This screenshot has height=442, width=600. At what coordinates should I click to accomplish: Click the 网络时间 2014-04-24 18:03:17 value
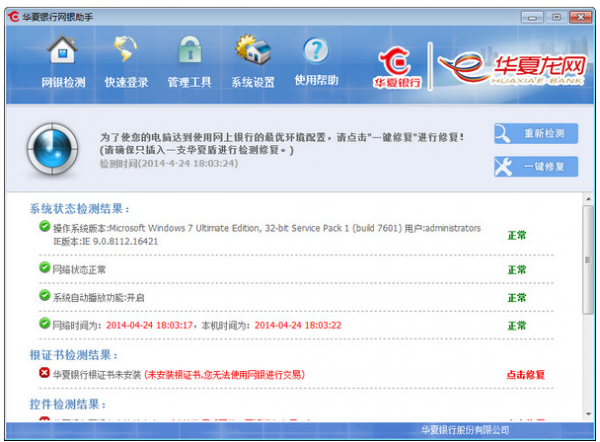(149, 325)
